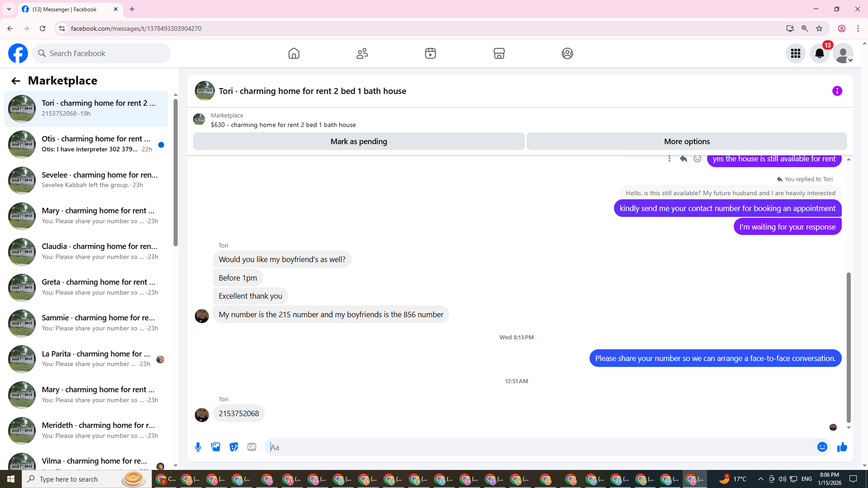
Task: Open Facebook notifications bell
Action: coord(819,53)
